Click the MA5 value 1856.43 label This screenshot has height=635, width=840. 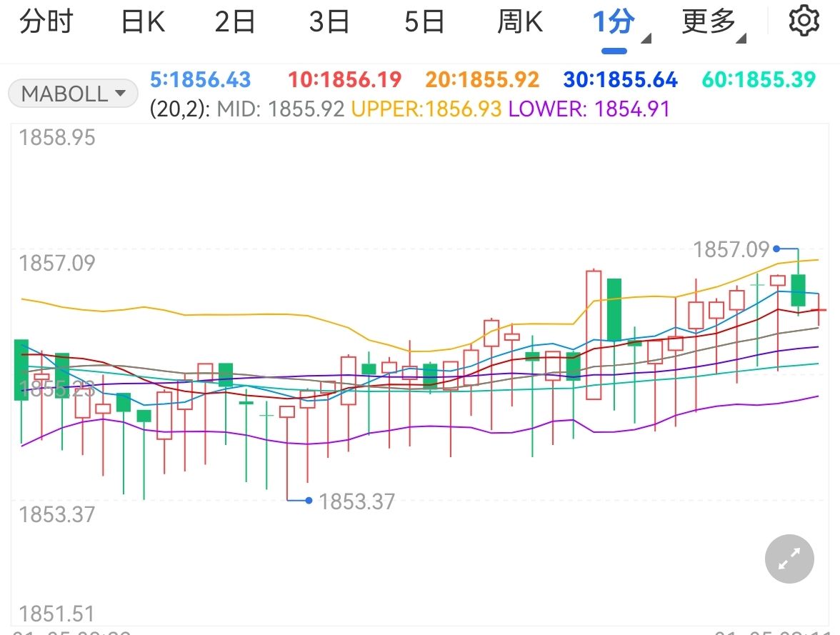[201, 79]
